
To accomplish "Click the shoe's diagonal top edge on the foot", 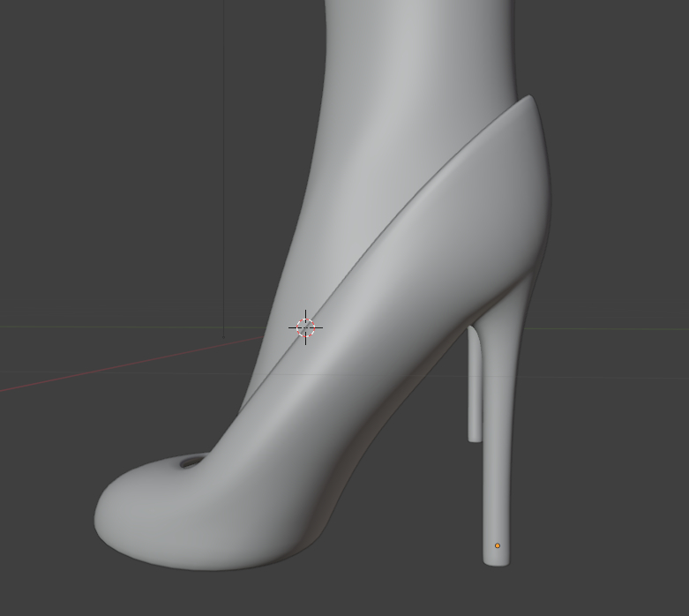I will 397,228.
